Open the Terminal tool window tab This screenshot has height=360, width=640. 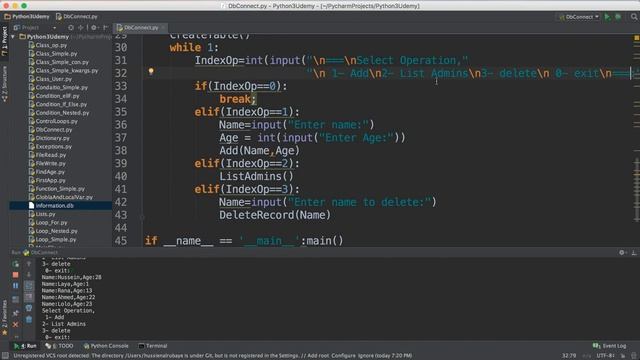tap(153, 346)
